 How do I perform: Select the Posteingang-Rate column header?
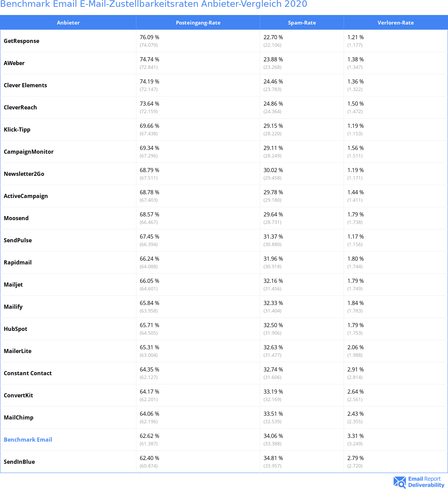click(198, 23)
